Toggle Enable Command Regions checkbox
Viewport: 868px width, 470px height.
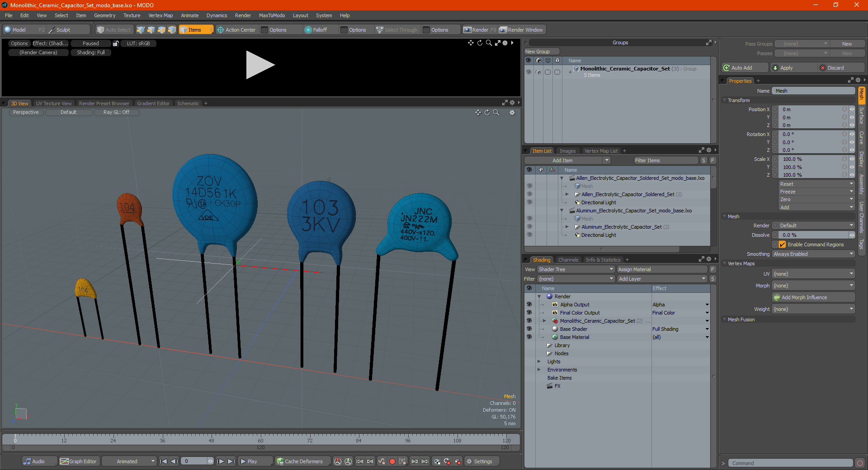point(782,244)
